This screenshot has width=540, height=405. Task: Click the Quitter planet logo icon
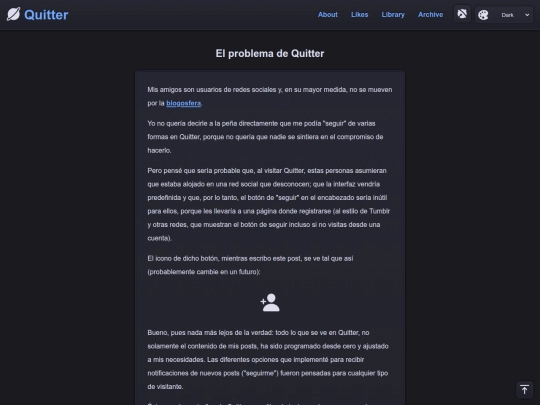(13, 14)
